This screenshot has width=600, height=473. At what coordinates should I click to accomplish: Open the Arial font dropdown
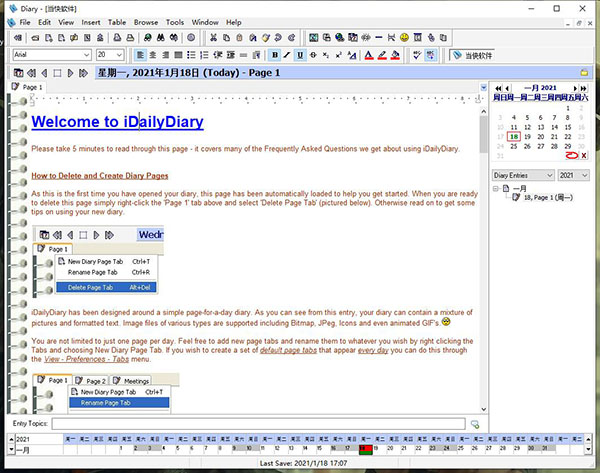(x=86, y=55)
